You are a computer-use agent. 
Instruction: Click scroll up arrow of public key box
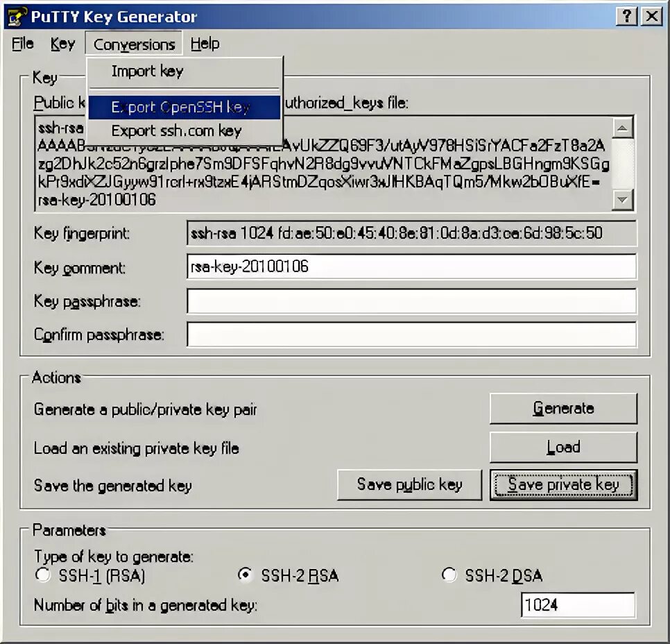pos(623,128)
